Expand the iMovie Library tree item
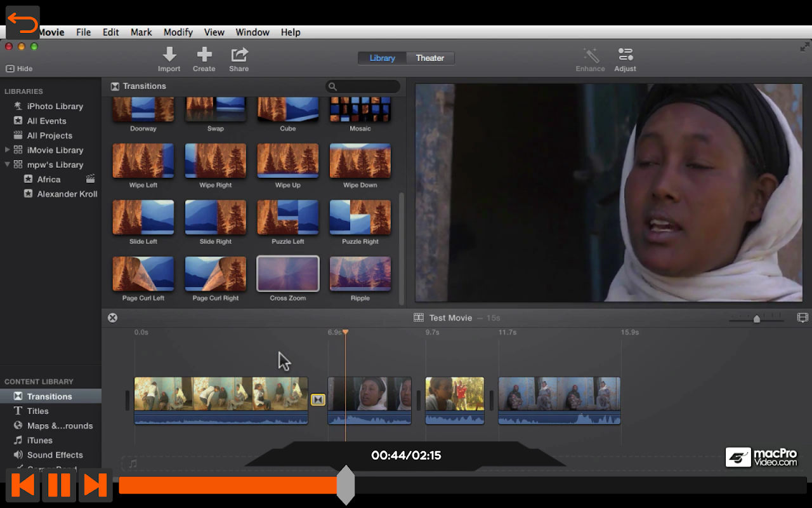Screen dimensions: 812x508 coord(8,150)
